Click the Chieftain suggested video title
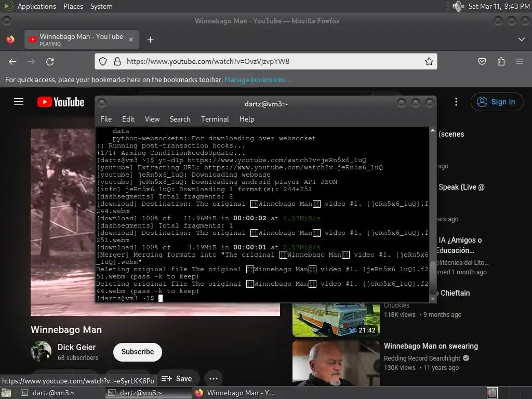This screenshot has height=399, width=532. (453, 293)
